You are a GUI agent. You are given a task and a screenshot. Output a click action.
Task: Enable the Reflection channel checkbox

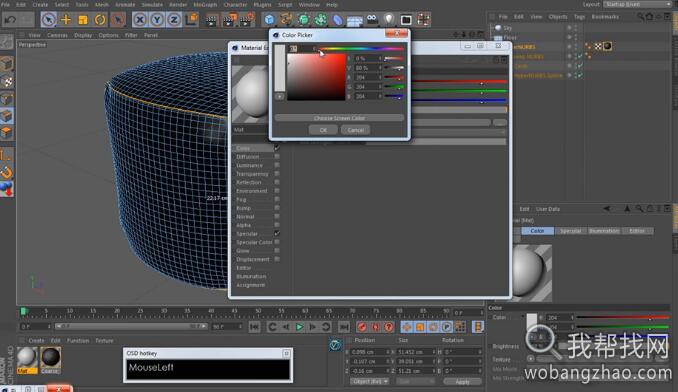tap(277, 182)
